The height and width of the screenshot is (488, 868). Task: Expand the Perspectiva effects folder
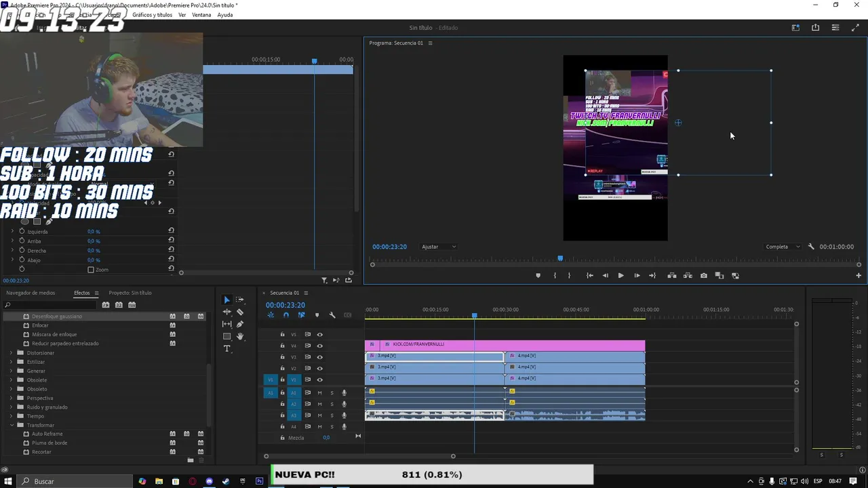click(12, 398)
